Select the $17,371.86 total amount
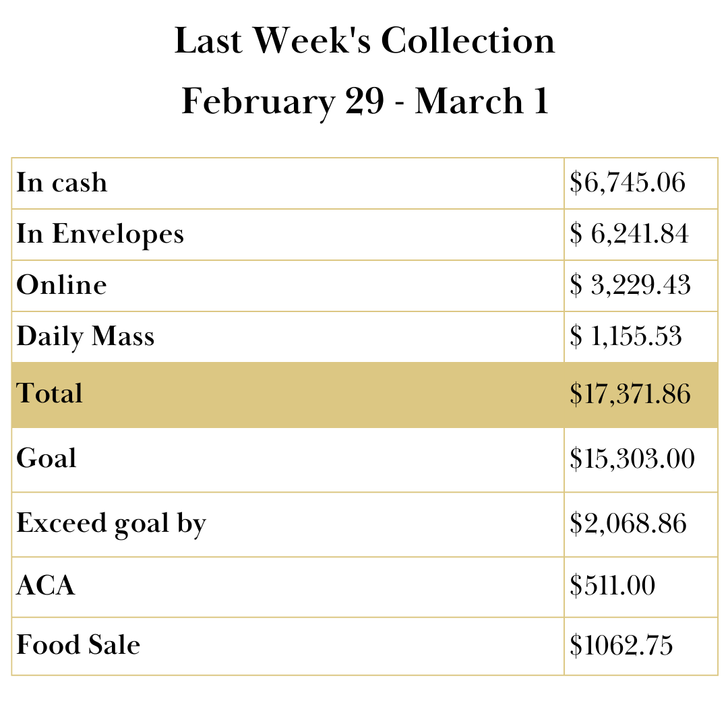 coord(630,394)
